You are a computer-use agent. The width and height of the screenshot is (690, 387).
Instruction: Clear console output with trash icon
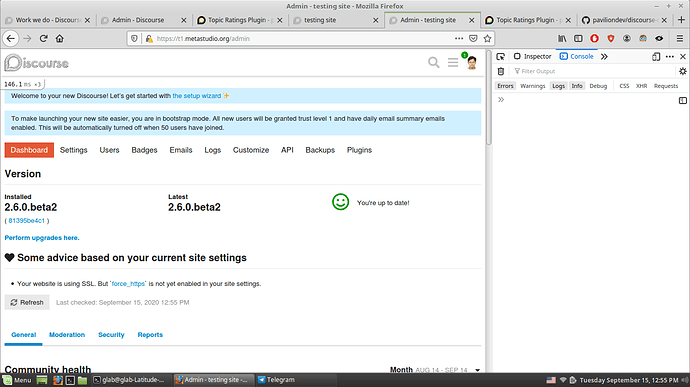coord(501,71)
